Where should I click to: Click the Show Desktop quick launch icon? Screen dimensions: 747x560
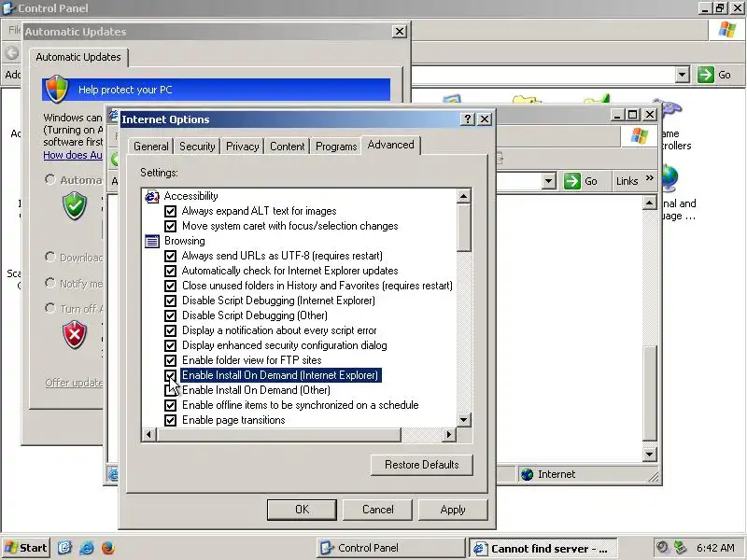coord(64,548)
